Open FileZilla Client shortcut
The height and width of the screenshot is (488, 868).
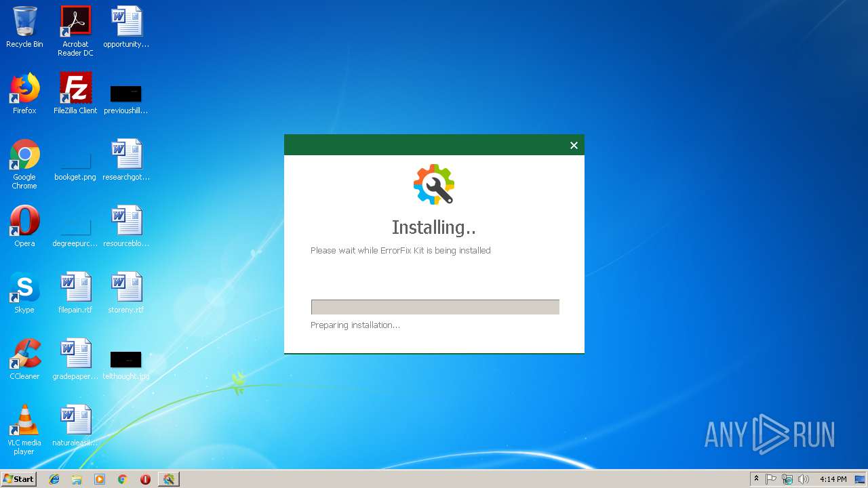tap(75, 94)
